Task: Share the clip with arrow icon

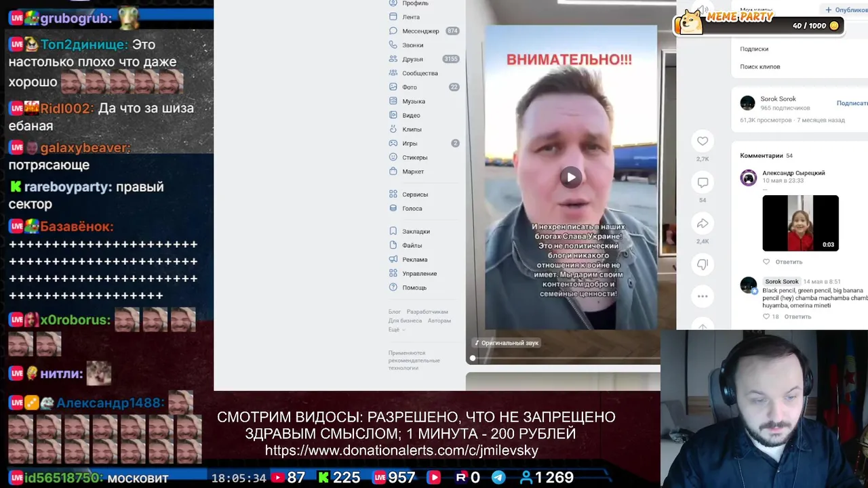Action: [x=703, y=224]
